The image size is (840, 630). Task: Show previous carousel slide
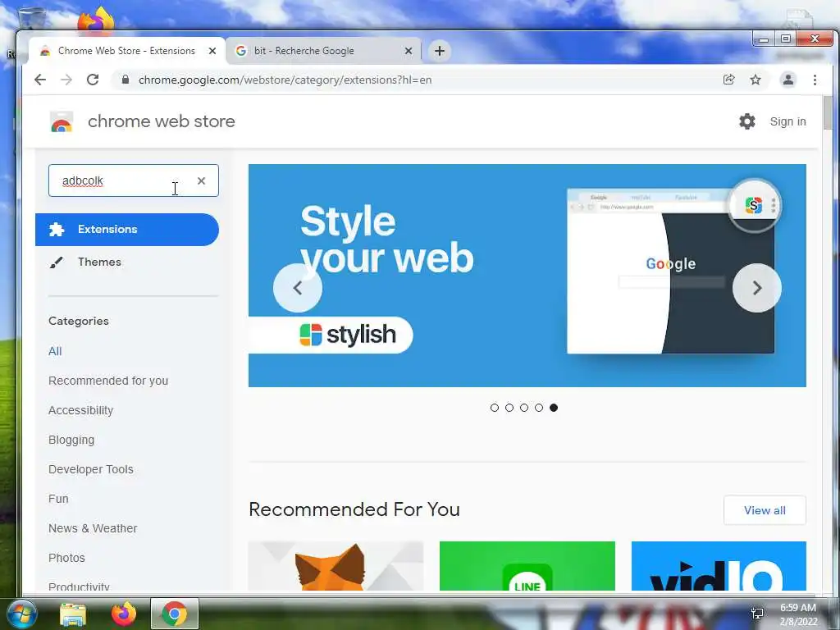[x=298, y=288]
